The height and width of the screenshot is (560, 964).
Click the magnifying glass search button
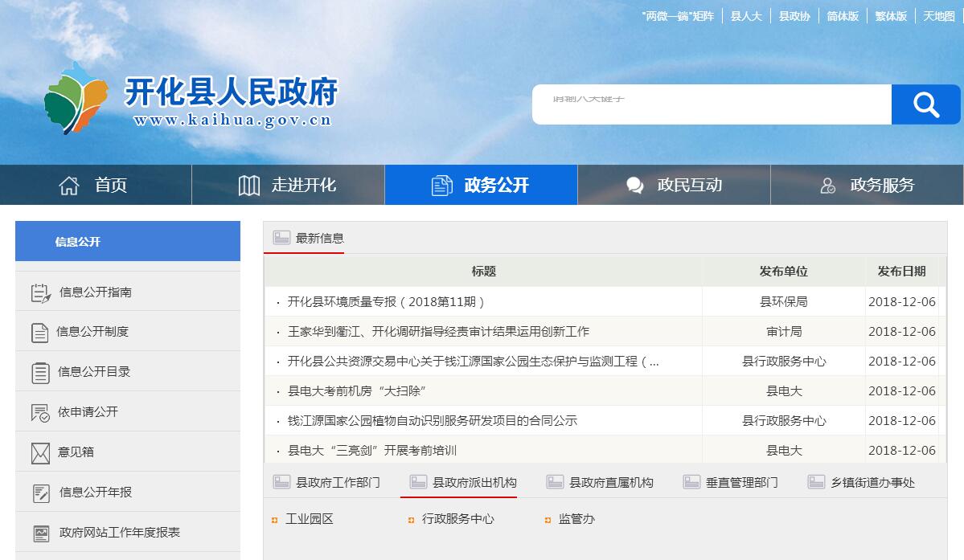point(925,104)
